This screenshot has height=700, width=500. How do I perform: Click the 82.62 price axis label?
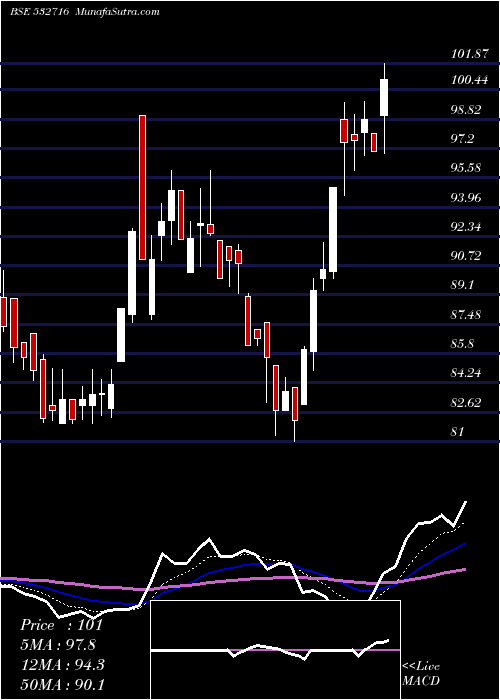coord(466,403)
